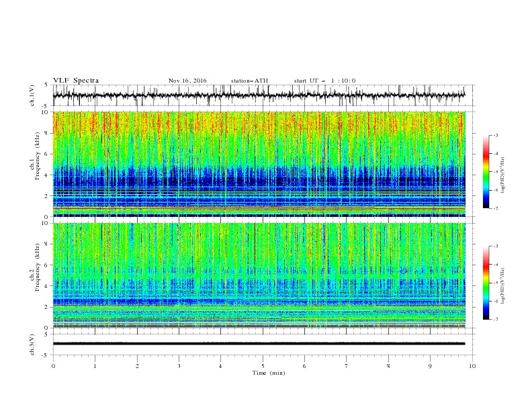This screenshot has width=532, height=411.
Task: Click the '-5' label on ch.1 color bar
Action: tap(496, 172)
